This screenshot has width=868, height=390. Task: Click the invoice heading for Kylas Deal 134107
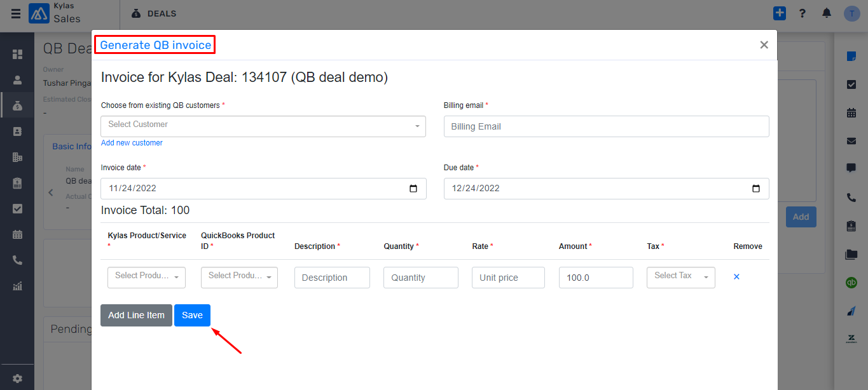tap(244, 77)
